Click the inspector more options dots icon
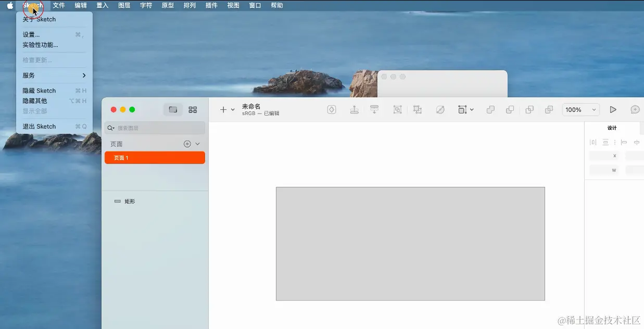 coord(615,142)
